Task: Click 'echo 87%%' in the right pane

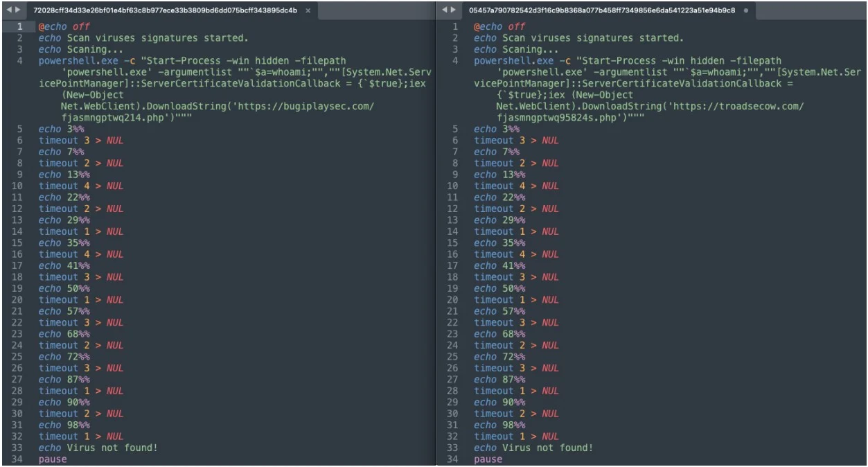Action: (499, 380)
